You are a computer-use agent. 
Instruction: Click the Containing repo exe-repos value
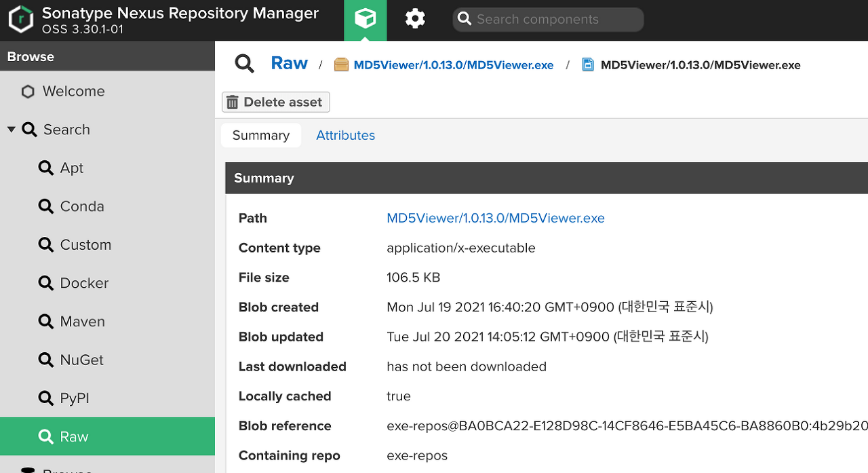[417, 456]
